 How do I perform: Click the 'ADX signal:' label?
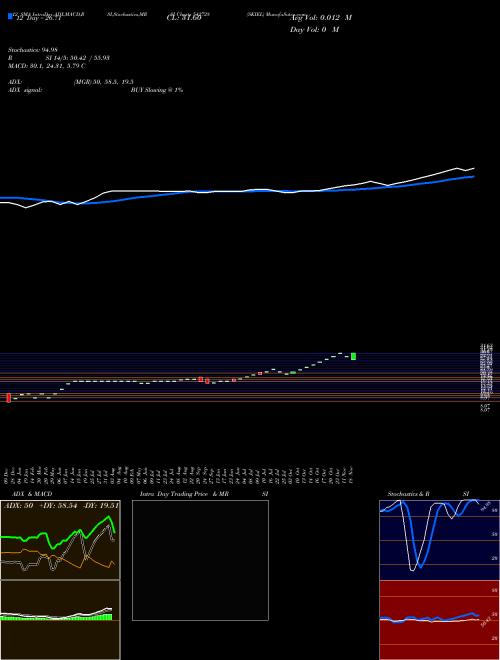(x=25, y=90)
